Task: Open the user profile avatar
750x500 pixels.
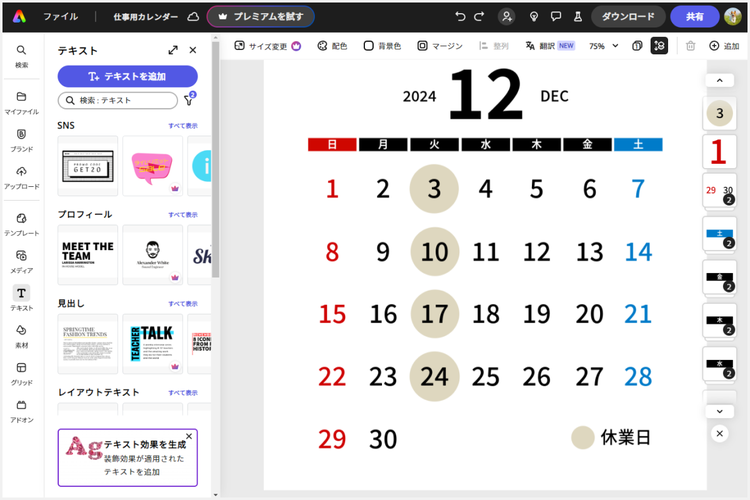Action: (733, 17)
